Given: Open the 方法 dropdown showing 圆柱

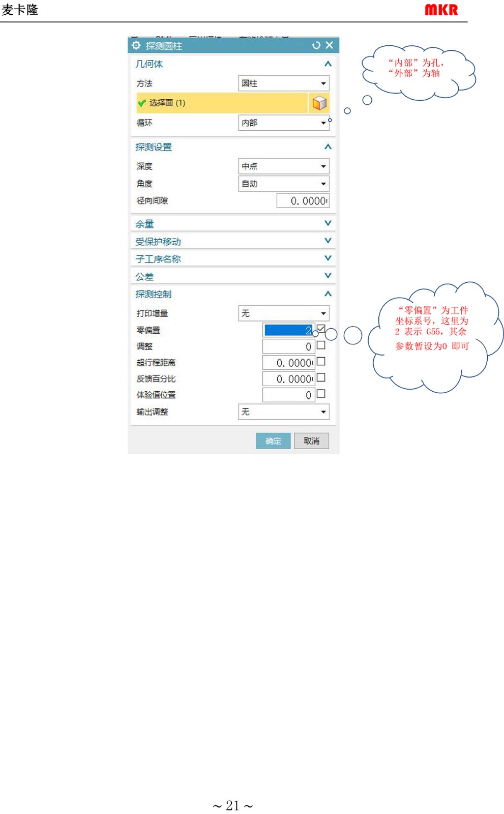Looking at the screenshot, I should pyautogui.click(x=284, y=83).
